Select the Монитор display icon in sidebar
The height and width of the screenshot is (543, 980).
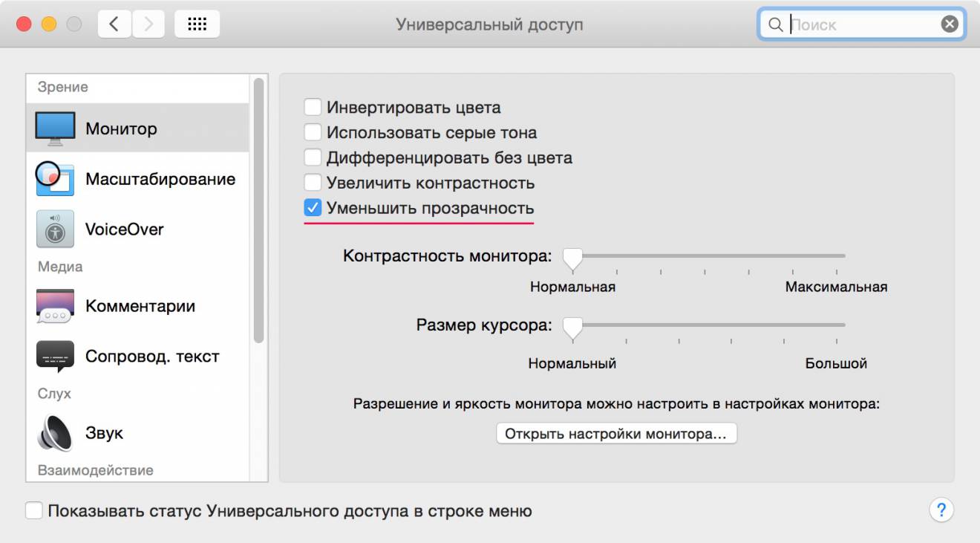(55, 129)
